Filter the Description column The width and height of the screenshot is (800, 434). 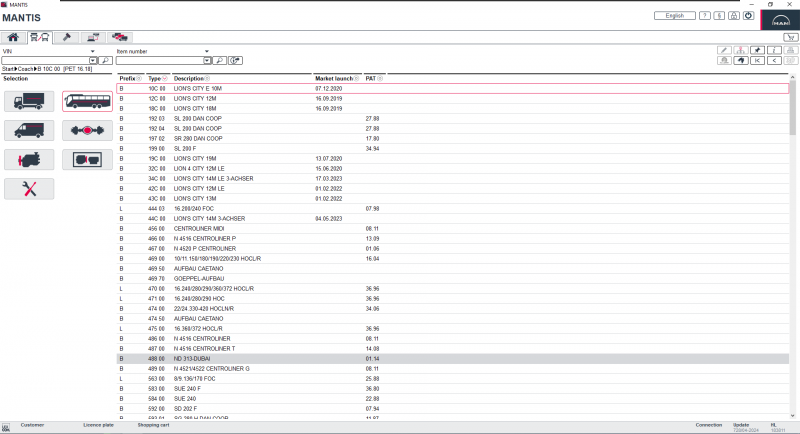coord(207,79)
